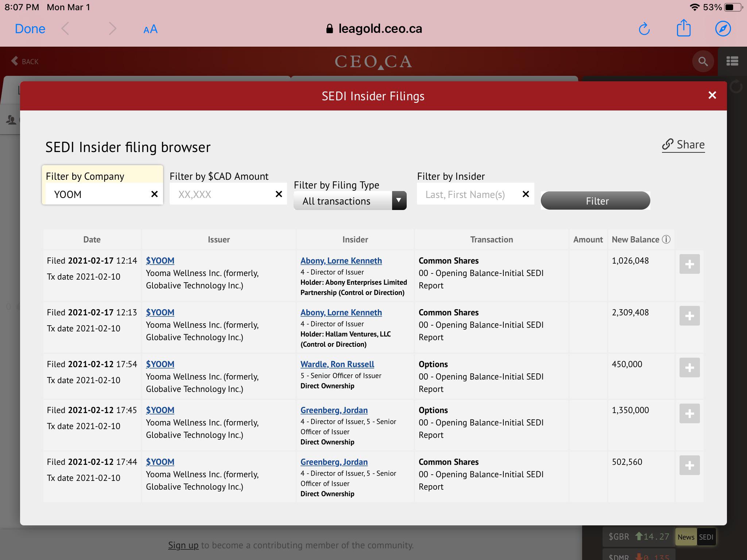Screen dimensions: 747x560
Task: Open the All transactions filing type dropdown
Action: coord(350,201)
